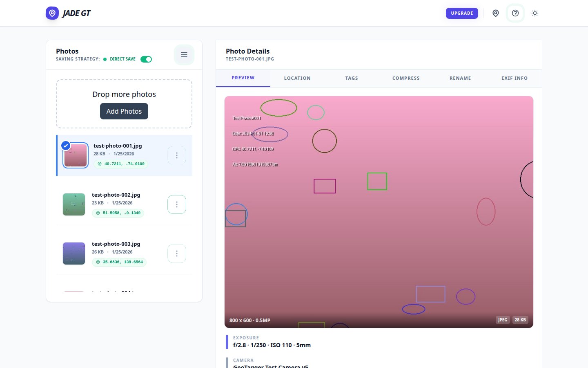Viewport: 588px width, 368px height.
Task: Select the test-photo-003.jpg thumbnail
Action: [74, 254]
